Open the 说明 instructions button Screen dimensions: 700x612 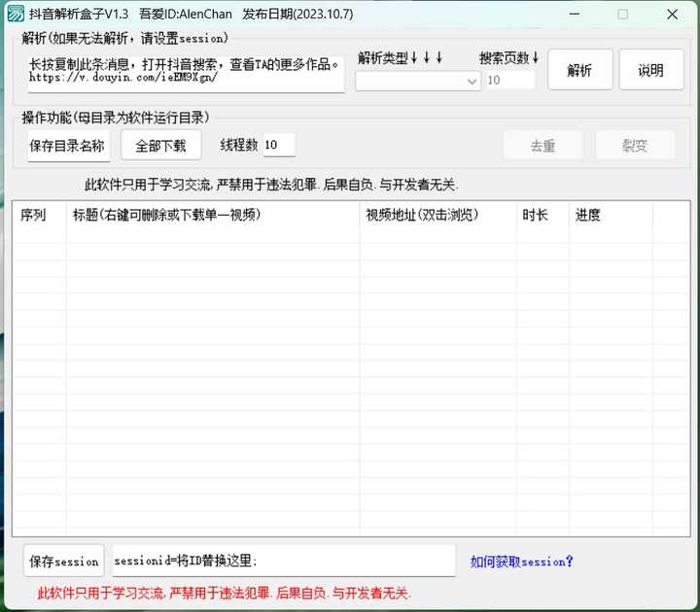650,70
